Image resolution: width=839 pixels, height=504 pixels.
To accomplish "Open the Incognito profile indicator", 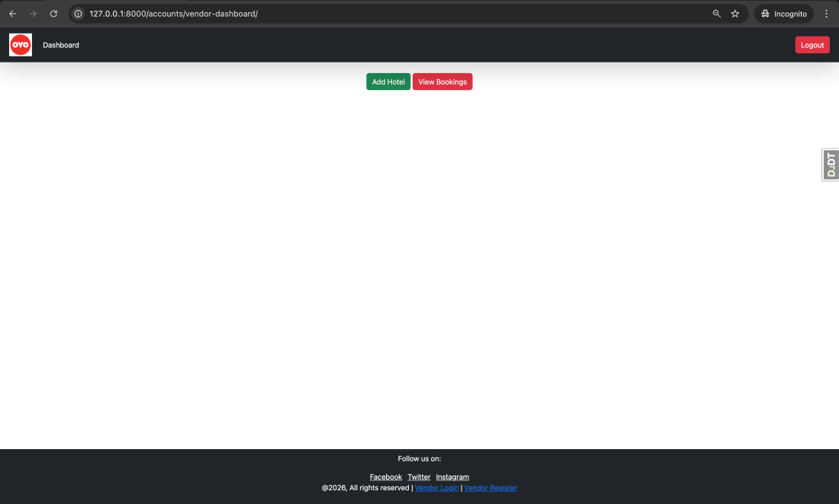I will [784, 14].
